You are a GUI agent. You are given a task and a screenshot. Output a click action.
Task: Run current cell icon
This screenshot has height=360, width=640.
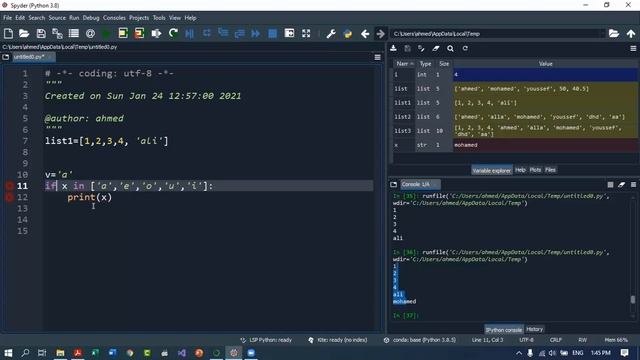click(x=123, y=33)
